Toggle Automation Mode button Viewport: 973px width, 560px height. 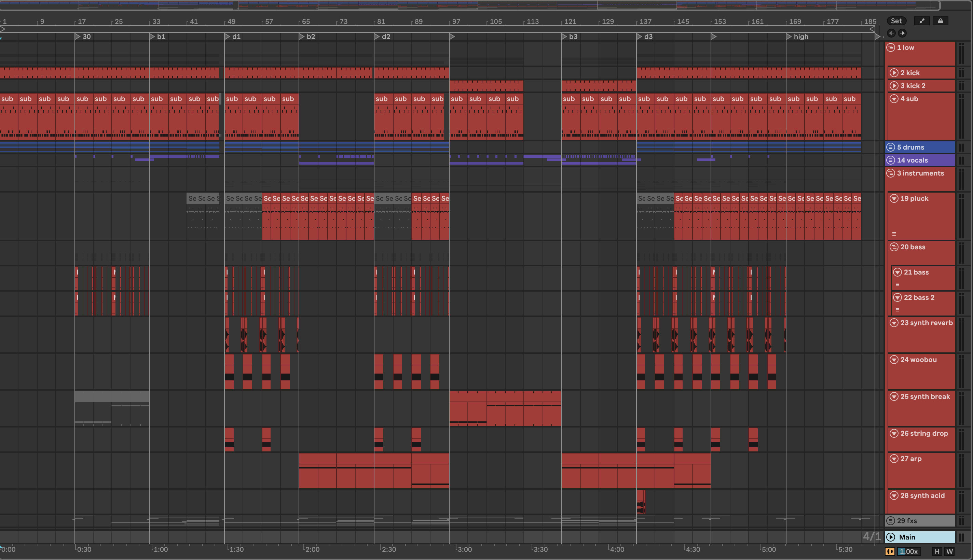click(921, 21)
